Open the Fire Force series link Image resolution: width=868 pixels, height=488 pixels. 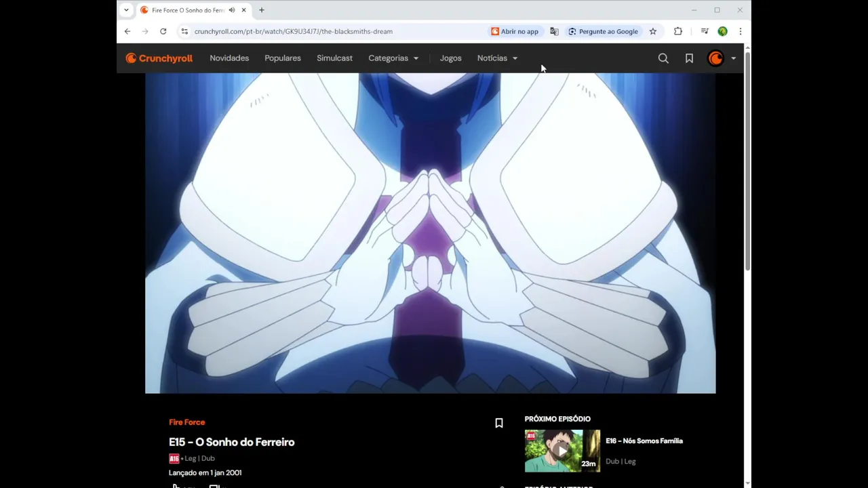tap(186, 422)
